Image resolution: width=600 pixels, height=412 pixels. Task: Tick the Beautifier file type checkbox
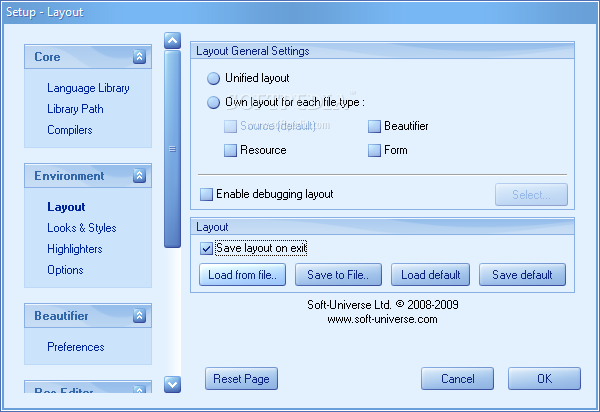374,126
